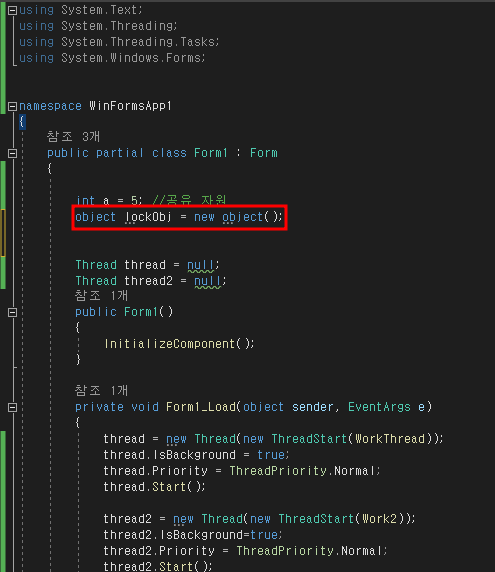Click the 'Form' base class name
The image size is (495, 572).
[264, 153]
